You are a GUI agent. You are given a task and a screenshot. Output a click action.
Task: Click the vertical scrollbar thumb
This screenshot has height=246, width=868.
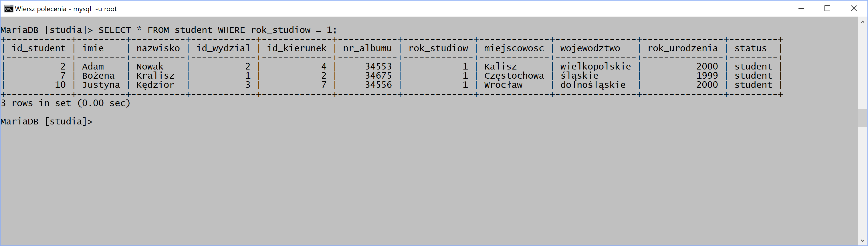pos(862,118)
